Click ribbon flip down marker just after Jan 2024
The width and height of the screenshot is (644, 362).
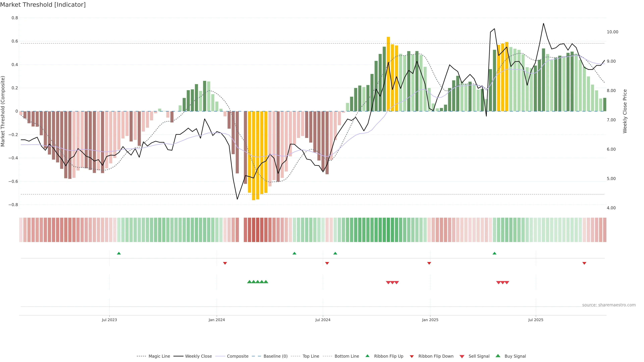(225, 263)
